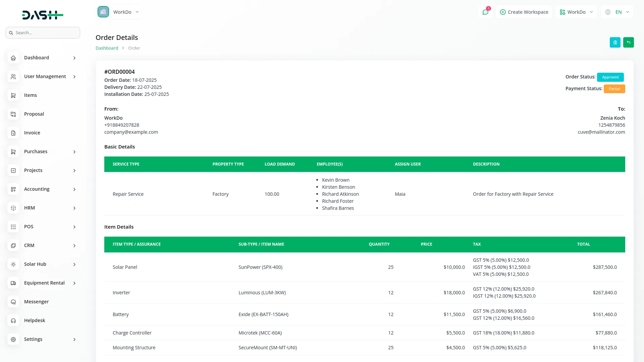Click the DASH logo

[x=43, y=15]
